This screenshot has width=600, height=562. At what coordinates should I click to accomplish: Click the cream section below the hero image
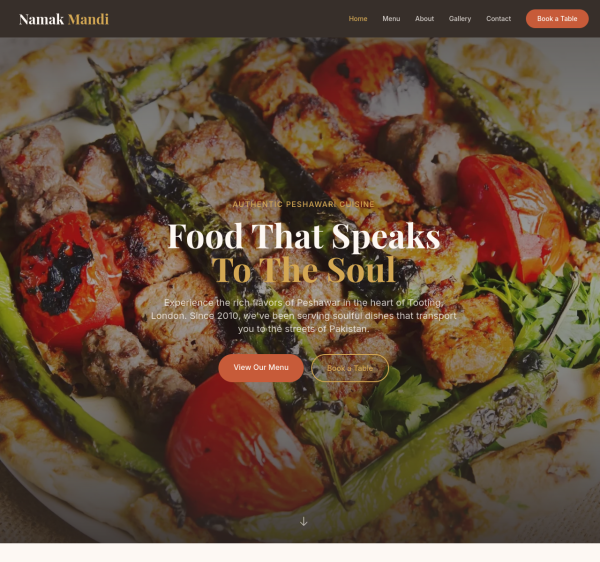(300, 552)
